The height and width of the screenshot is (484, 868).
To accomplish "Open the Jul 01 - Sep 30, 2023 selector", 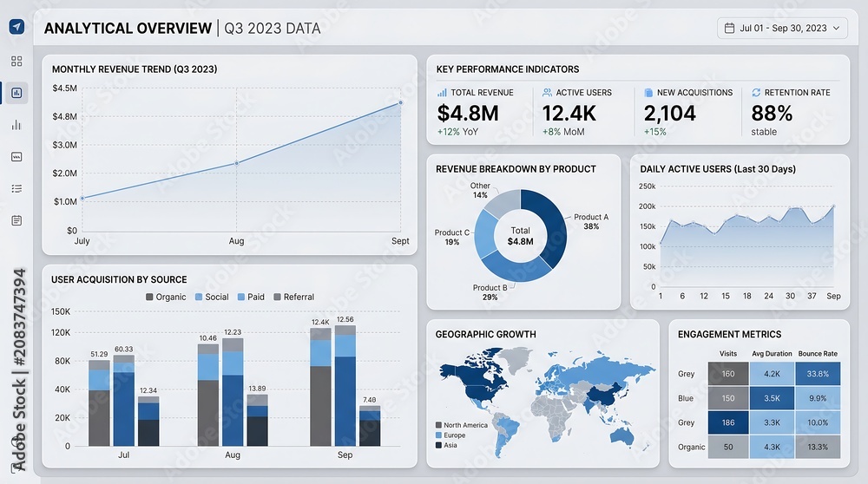I will (782, 29).
